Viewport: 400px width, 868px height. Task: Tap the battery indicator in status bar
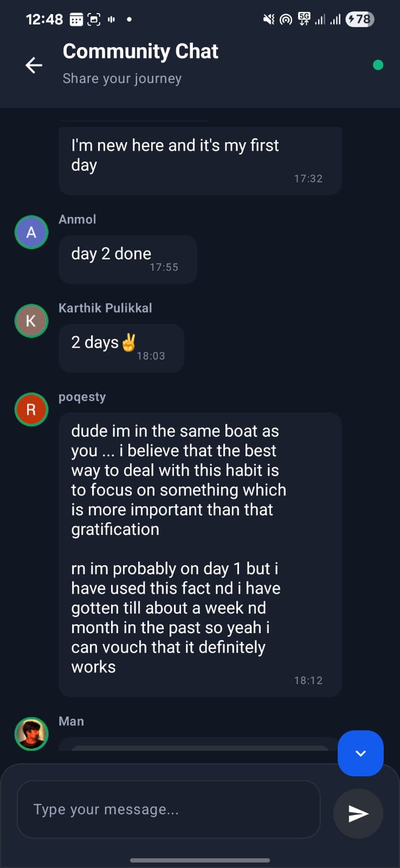[360, 20]
